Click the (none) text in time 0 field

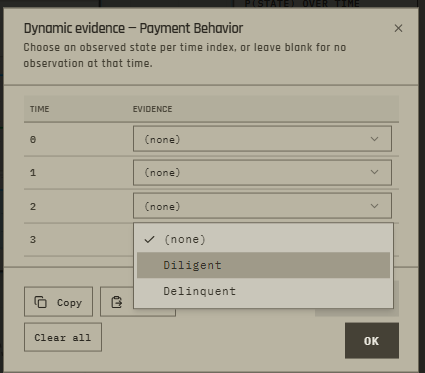point(162,139)
